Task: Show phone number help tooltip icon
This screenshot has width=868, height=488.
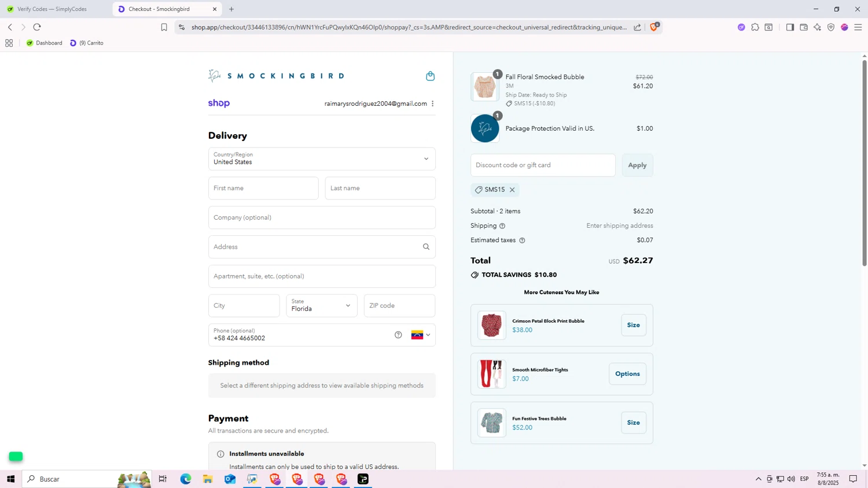Action: point(398,335)
